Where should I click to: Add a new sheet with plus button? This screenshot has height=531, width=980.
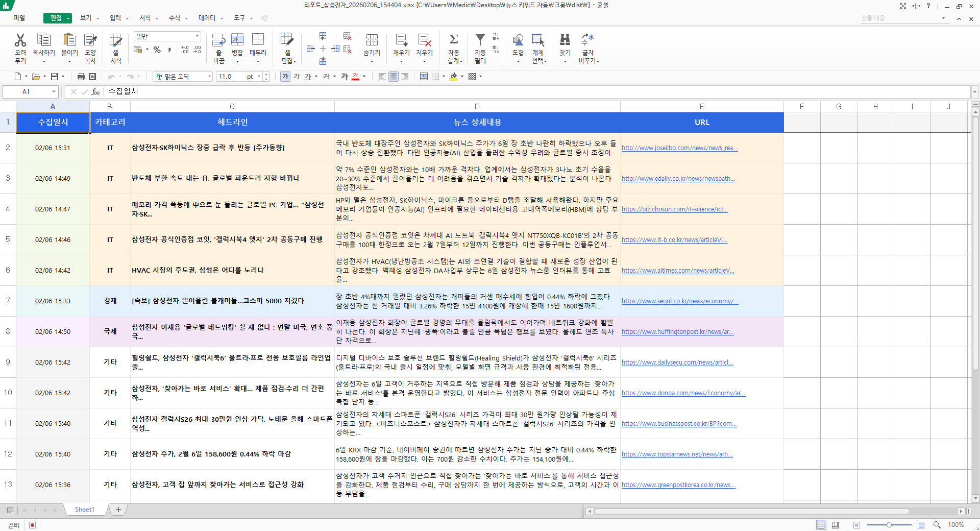118,510
